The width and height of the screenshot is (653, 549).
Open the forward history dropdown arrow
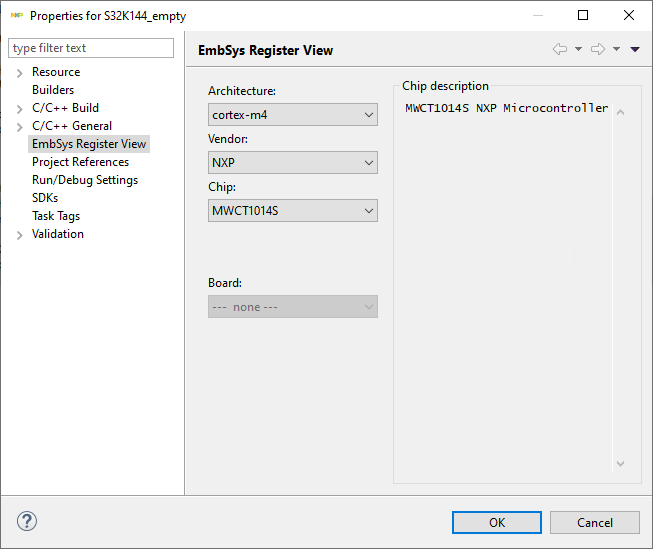tap(616, 49)
